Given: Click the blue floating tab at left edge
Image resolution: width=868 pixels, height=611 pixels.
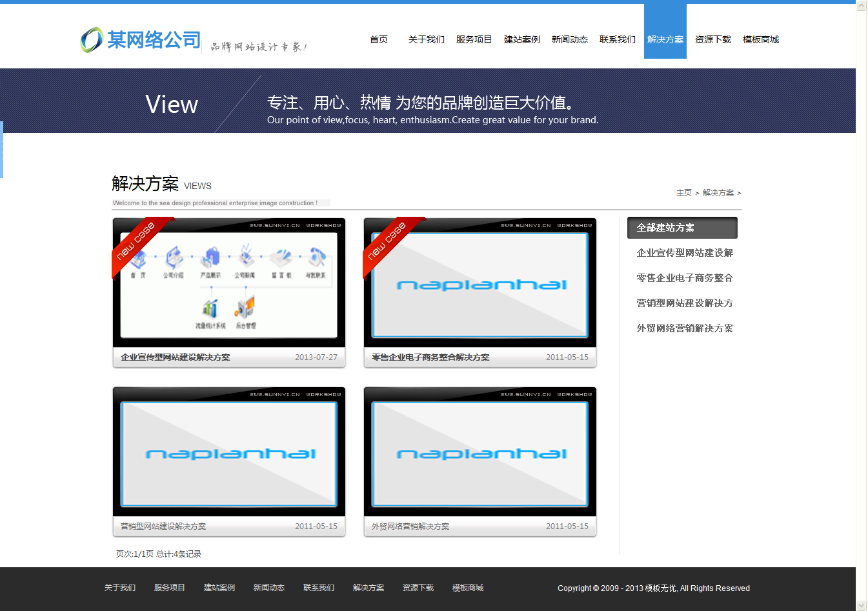Looking at the screenshot, I should pyautogui.click(x=2, y=150).
